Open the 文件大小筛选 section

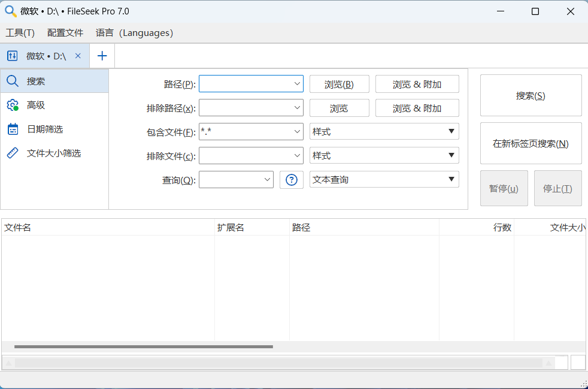[54, 153]
